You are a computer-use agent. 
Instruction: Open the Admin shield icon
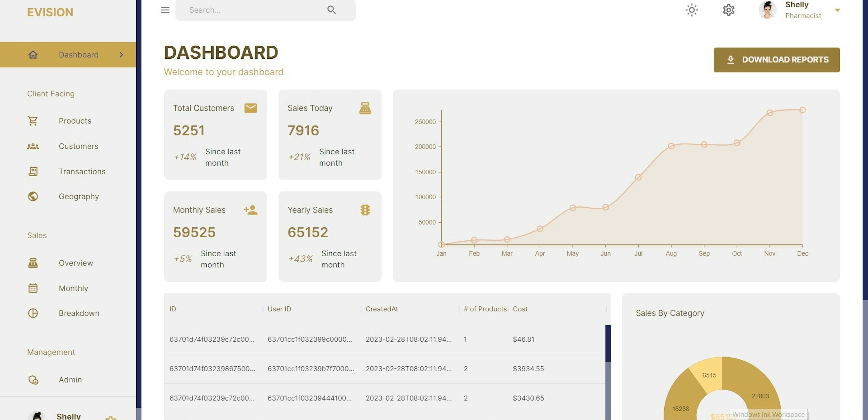pyautogui.click(x=33, y=379)
